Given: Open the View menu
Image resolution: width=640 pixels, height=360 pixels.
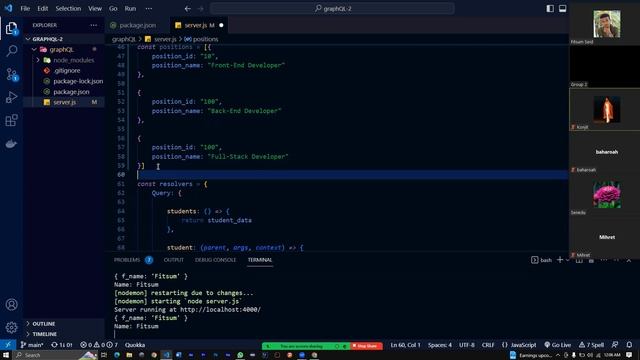Looking at the screenshot, I should click(x=95, y=9).
